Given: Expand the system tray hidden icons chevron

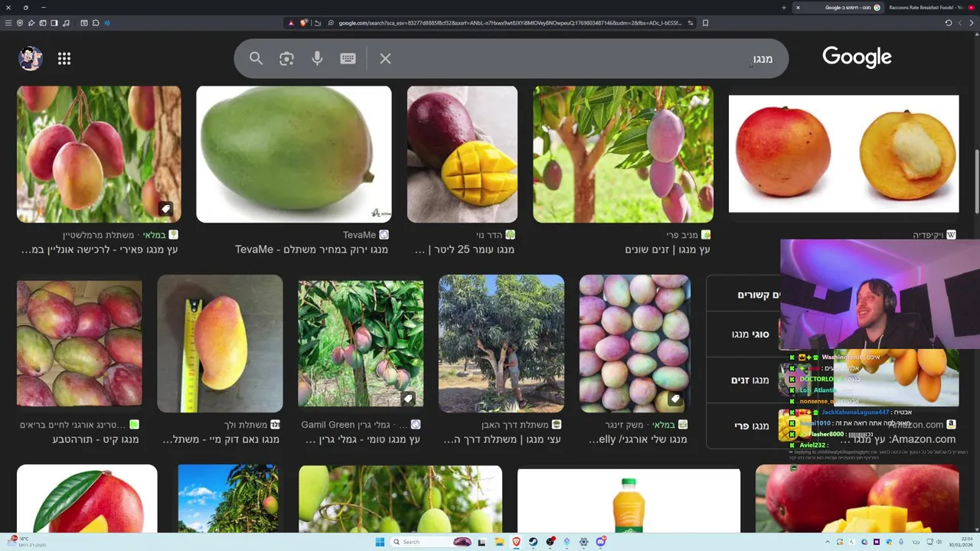Looking at the screenshot, I should click(828, 542).
